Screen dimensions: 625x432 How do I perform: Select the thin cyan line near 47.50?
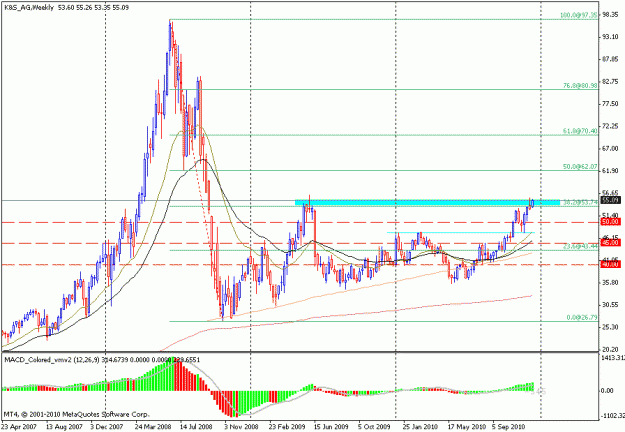[x=460, y=232]
